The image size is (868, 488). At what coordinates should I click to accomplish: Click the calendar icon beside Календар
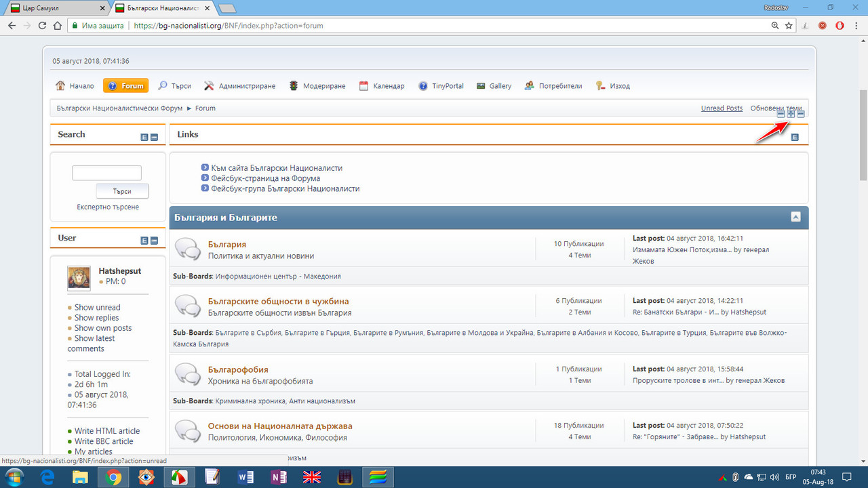coord(363,86)
